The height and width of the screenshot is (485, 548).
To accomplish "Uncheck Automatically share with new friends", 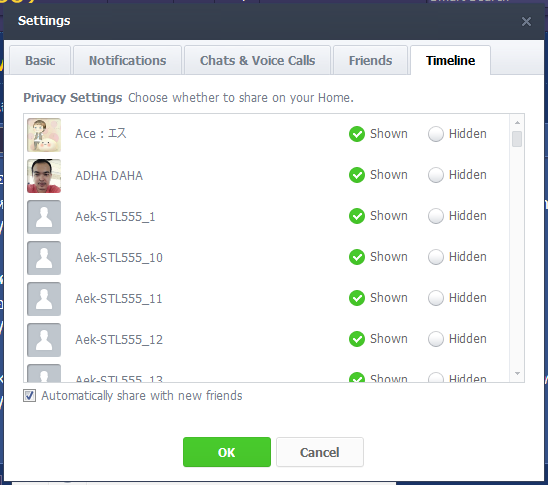I will 29,396.
